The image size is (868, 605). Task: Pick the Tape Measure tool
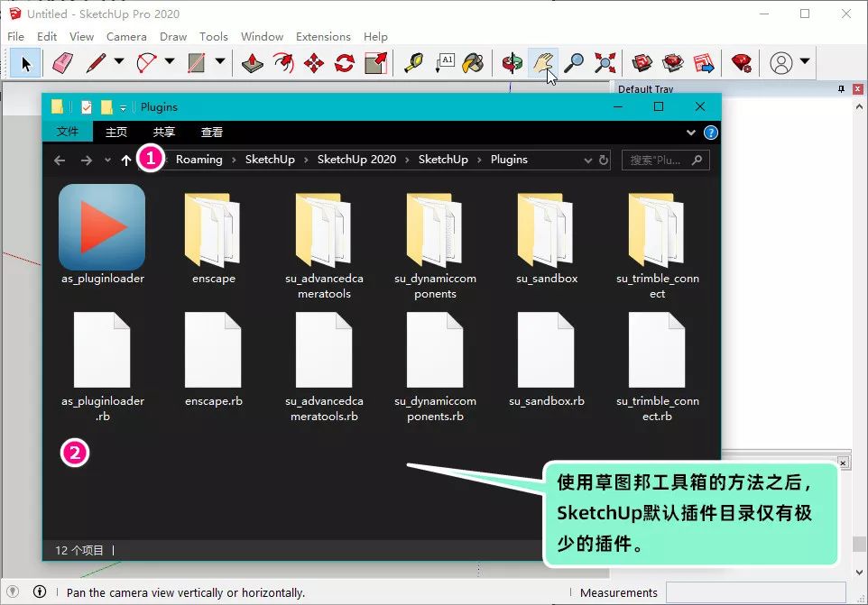click(413, 63)
